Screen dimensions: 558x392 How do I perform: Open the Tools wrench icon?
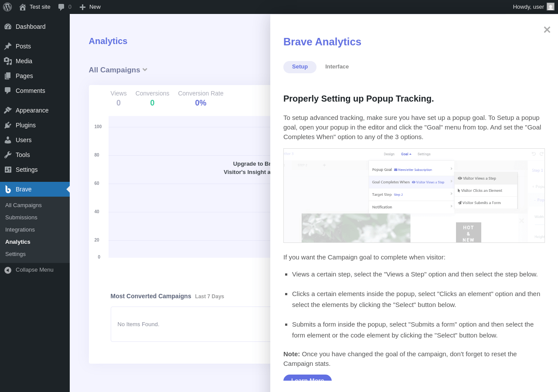tap(8, 155)
